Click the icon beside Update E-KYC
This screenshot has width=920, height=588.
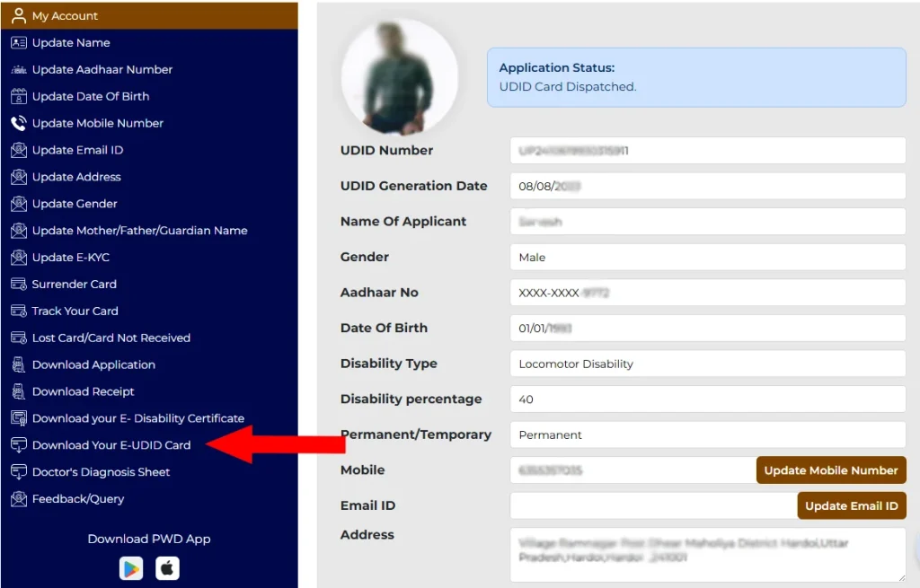tap(19, 258)
